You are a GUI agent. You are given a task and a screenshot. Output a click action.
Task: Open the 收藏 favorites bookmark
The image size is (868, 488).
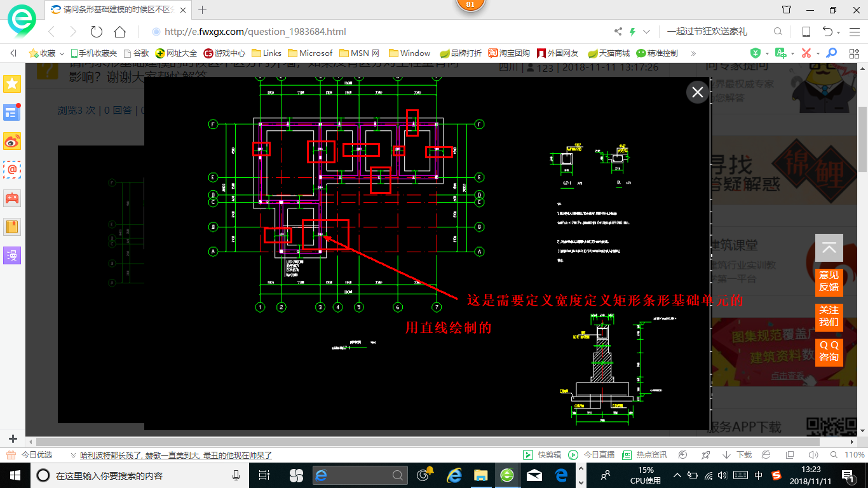point(42,53)
